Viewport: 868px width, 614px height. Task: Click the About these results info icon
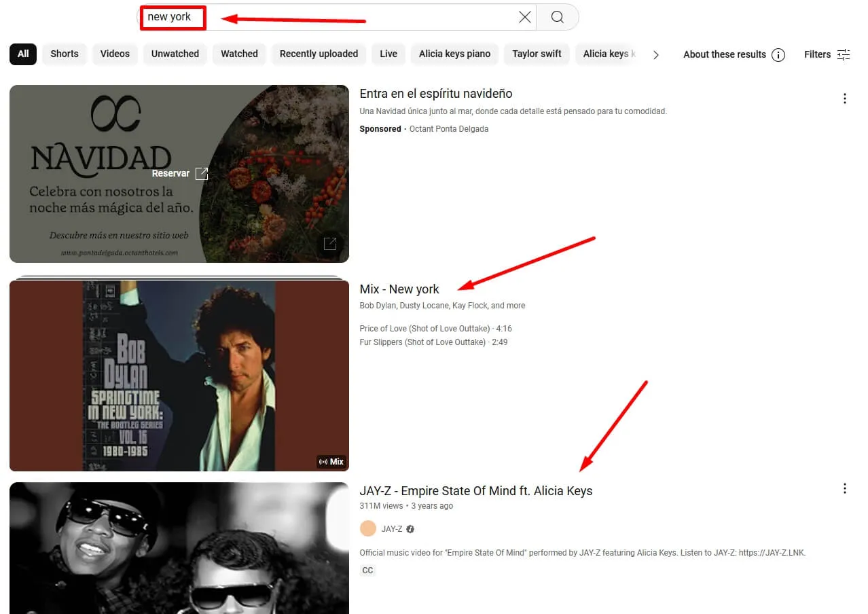click(778, 55)
